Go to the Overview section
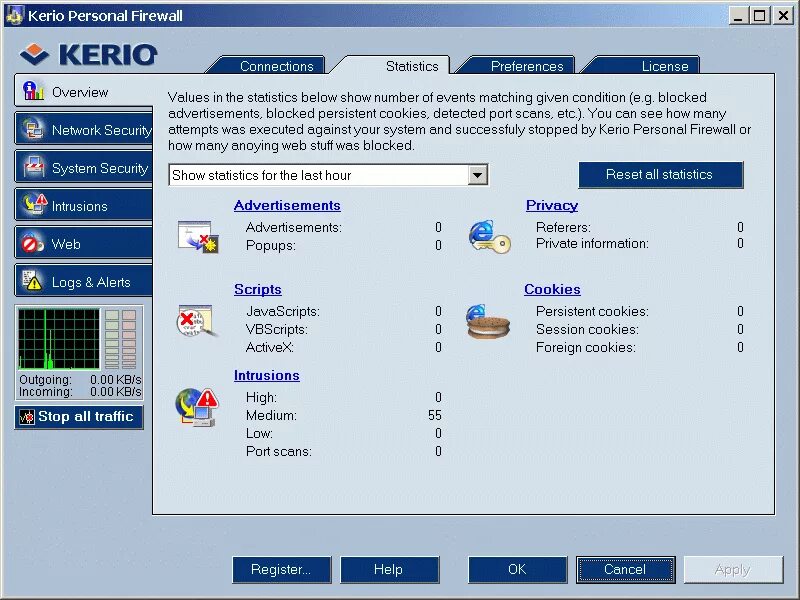The height and width of the screenshot is (600, 800). (x=84, y=91)
